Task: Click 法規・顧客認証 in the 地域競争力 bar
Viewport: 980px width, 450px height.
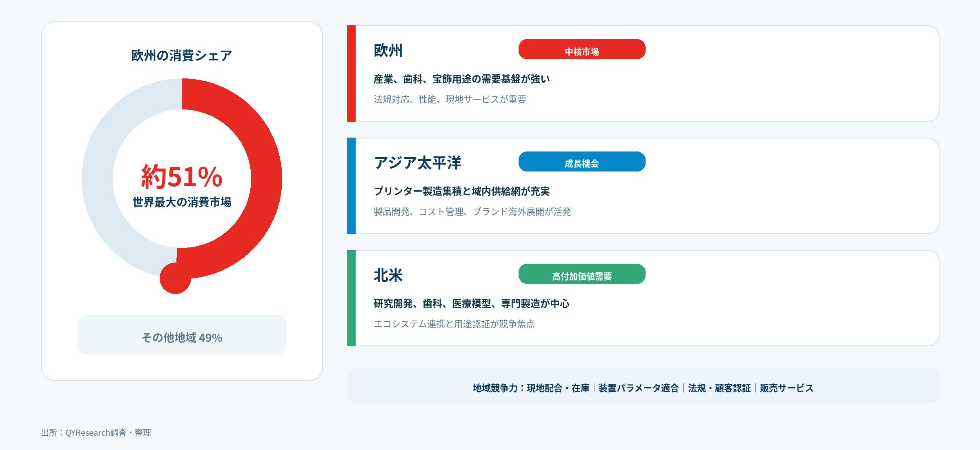Action: tap(719, 388)
